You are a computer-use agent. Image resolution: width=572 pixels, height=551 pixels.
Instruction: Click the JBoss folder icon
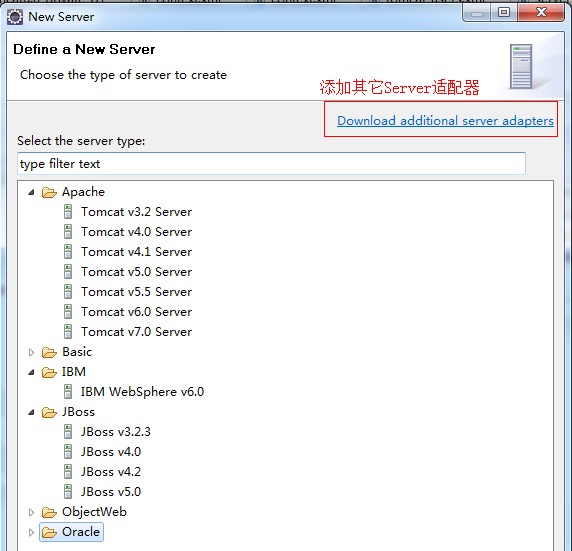[x=49, y=412]
